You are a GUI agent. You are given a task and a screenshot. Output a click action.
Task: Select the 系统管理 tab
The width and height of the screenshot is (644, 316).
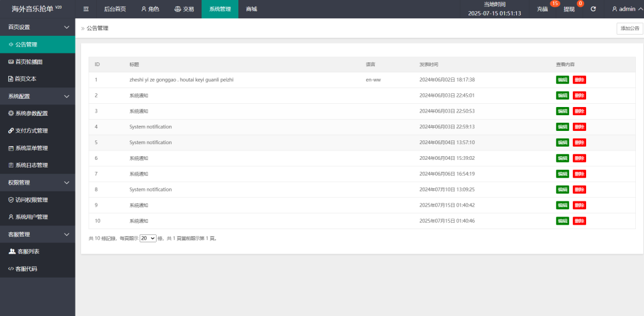pos(219,9)
